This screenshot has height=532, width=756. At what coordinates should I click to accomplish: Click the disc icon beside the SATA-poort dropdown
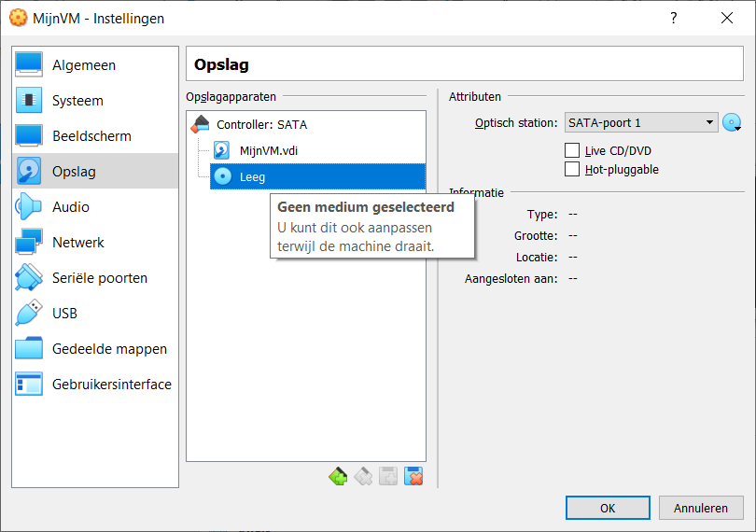coord(731,122)
